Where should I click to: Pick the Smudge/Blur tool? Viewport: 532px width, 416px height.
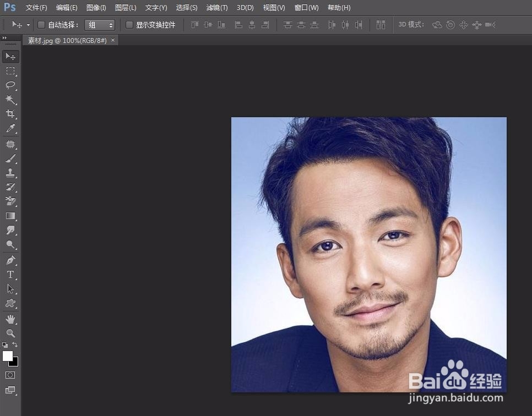10,230
